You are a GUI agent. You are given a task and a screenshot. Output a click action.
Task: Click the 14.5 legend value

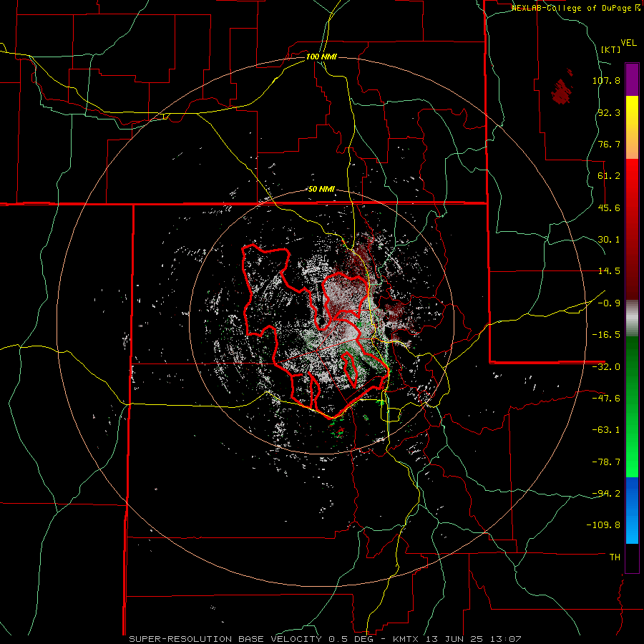click(x=609, y=271)
